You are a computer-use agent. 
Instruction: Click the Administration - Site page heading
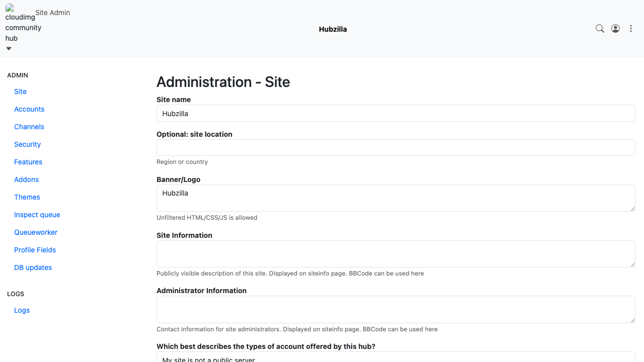[223, 82]
